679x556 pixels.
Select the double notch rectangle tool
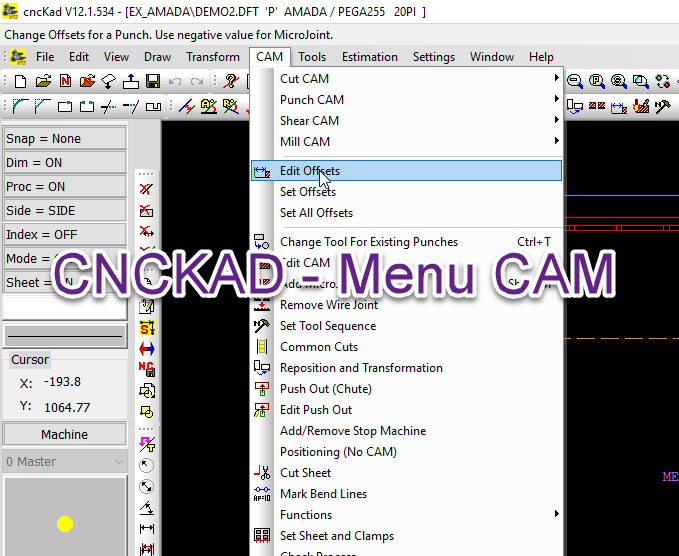87,106
